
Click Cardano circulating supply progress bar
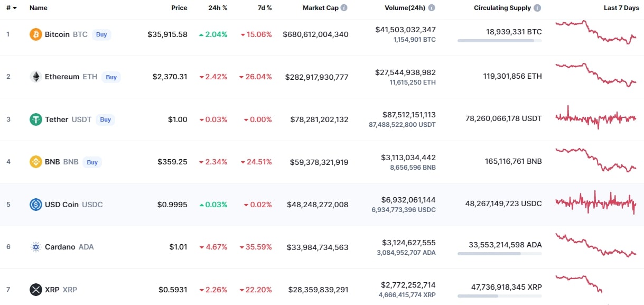pos(500,254)
